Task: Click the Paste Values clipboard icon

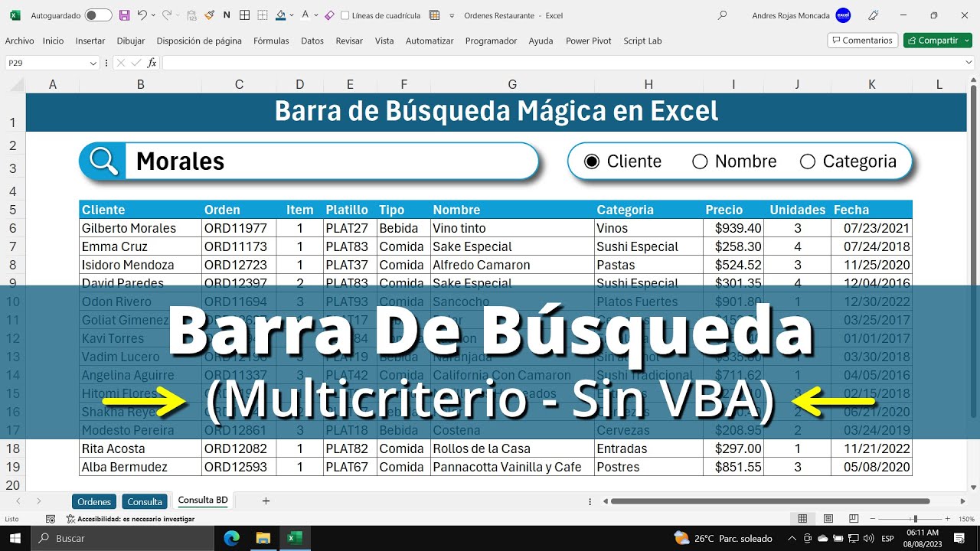Action: (192, 15)
